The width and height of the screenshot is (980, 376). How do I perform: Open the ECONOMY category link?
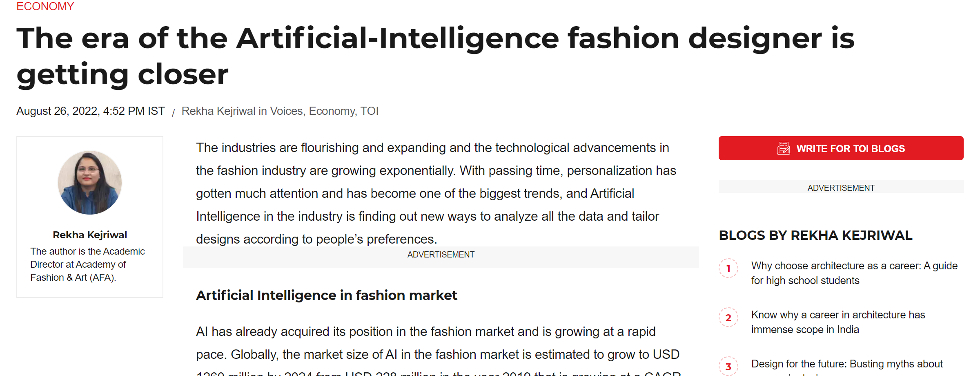coord(45,6)
